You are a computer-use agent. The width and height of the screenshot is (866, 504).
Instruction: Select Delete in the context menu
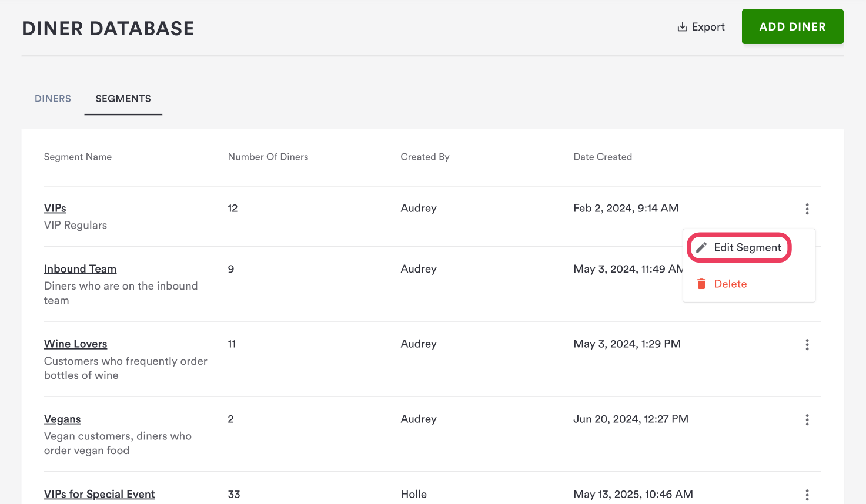[x=730, y=284]
